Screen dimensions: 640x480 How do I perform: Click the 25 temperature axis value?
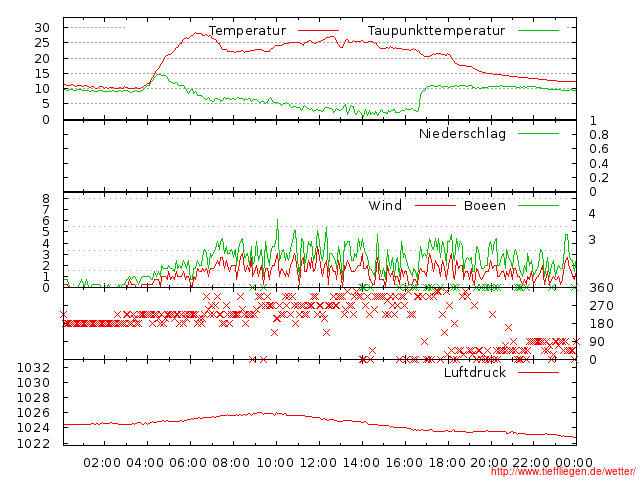pos(42,43)
